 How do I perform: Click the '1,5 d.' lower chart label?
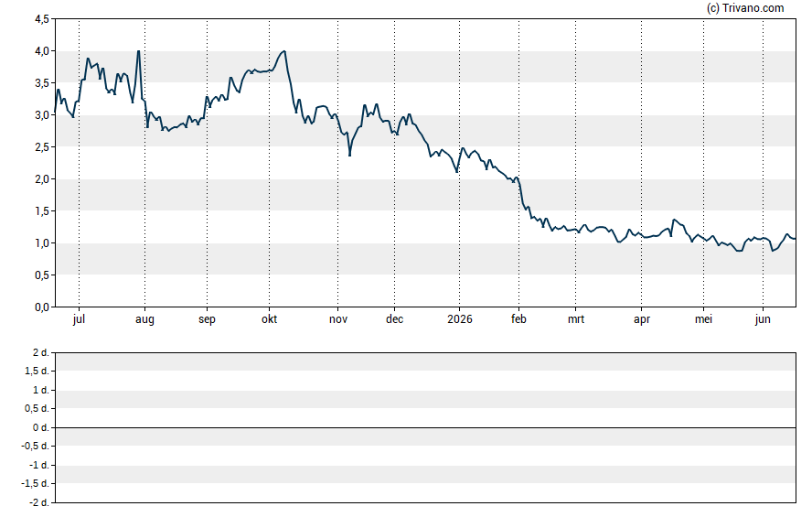click(x=37, y=371)
